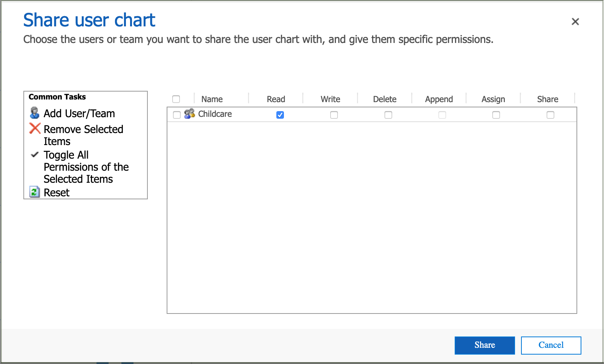Click Toggle All Permissions of Selected Items
The width and height of the screenshot is (604, 364).
tap(86, 167)
